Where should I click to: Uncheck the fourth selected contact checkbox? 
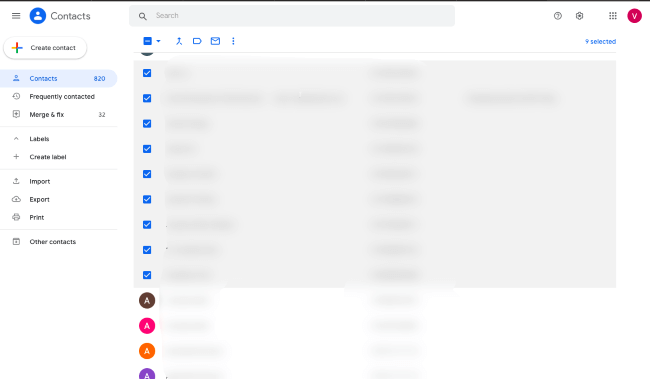147,149
